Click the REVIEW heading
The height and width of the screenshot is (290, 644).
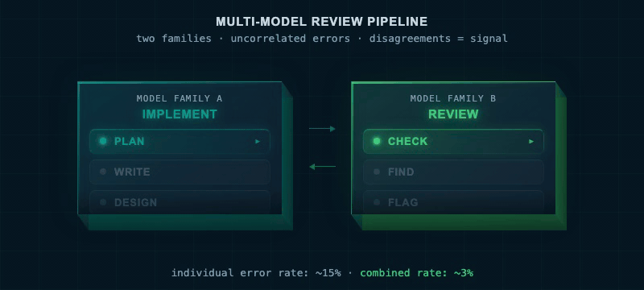click(x=453, y=114)
